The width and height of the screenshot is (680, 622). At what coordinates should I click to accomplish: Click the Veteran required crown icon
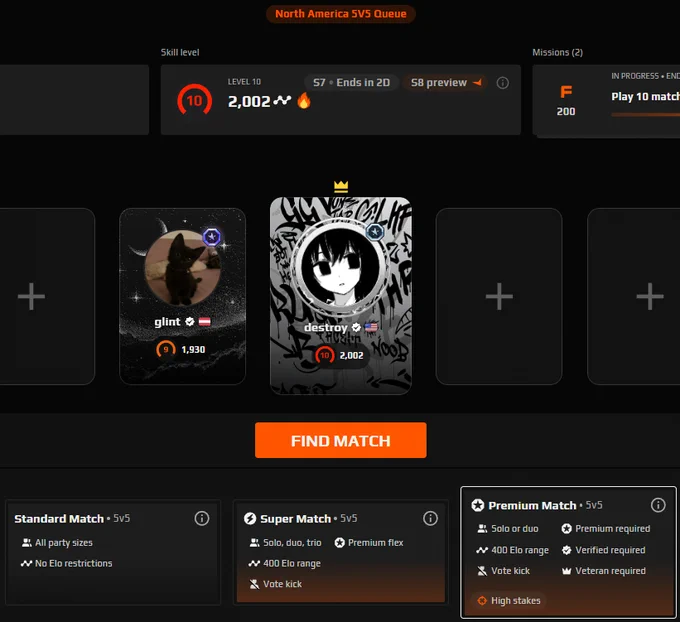566,571
